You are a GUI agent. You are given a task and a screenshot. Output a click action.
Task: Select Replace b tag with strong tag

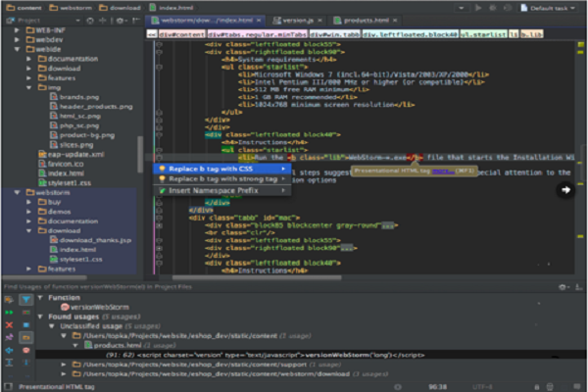pyautogui.click(x=220, y=179)
